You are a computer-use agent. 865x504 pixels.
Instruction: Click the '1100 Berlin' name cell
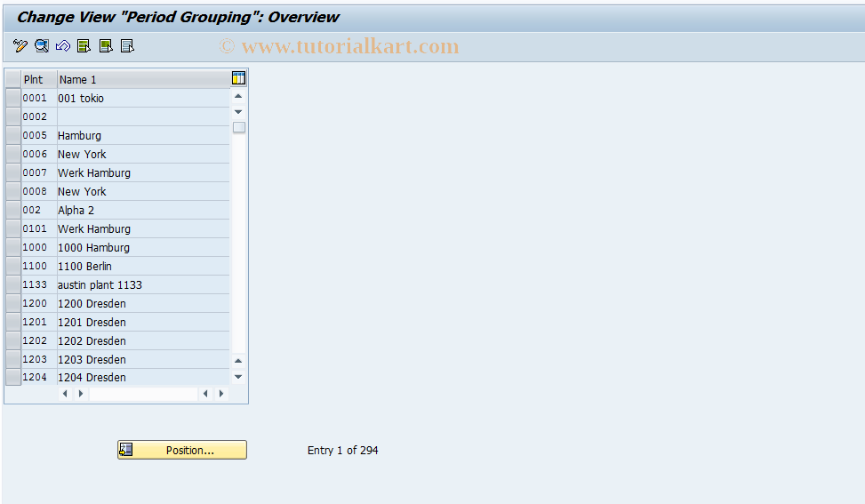click(x=143, y=267)
